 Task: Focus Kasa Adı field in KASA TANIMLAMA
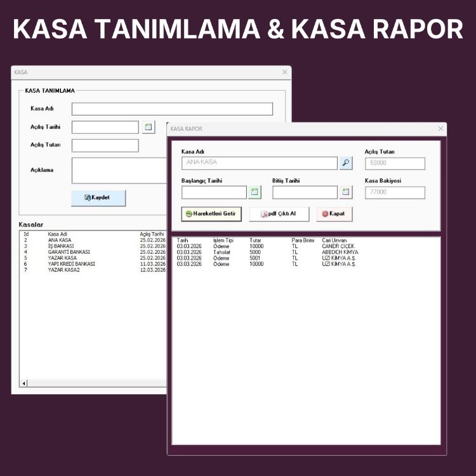click(x=172, y=109)
